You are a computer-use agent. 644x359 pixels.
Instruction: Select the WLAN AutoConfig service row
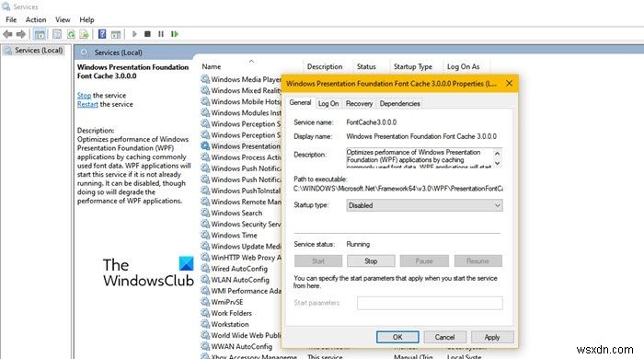click(241, 280)
